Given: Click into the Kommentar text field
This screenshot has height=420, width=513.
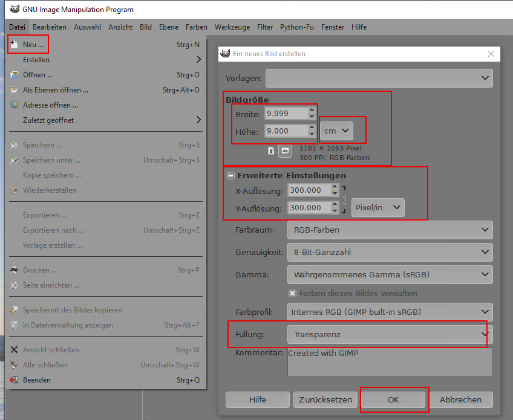Looking at the screenshot, I should (x=389, y=361).
